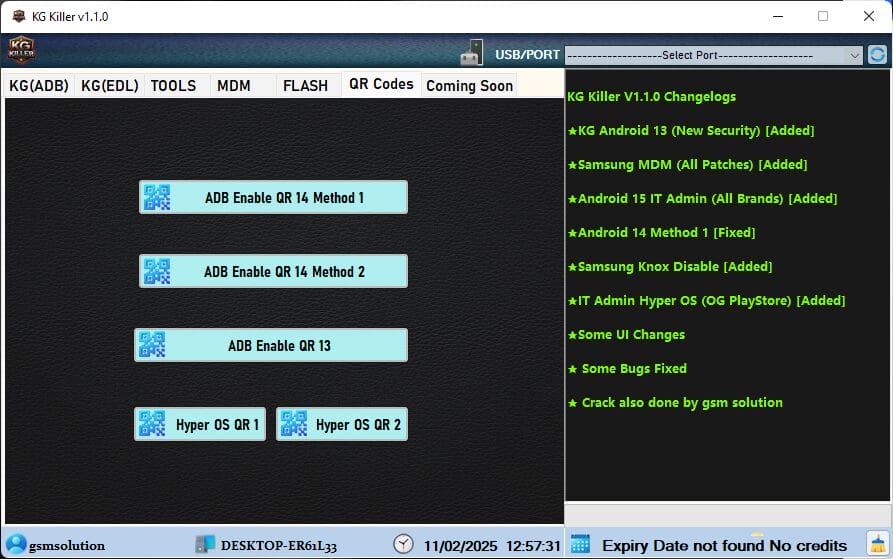Open the KG(EDL) tab
This screenshot has width=893, height=559.
109,86
